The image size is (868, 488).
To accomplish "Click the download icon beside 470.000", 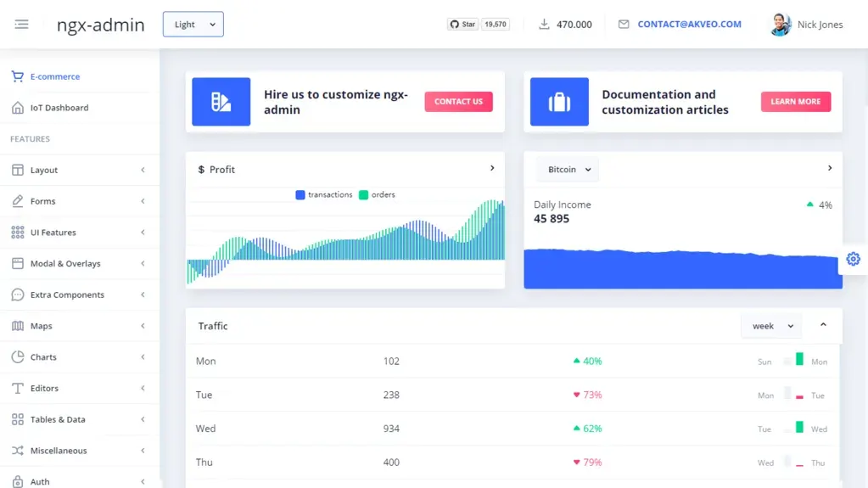I will coord(544,25).
